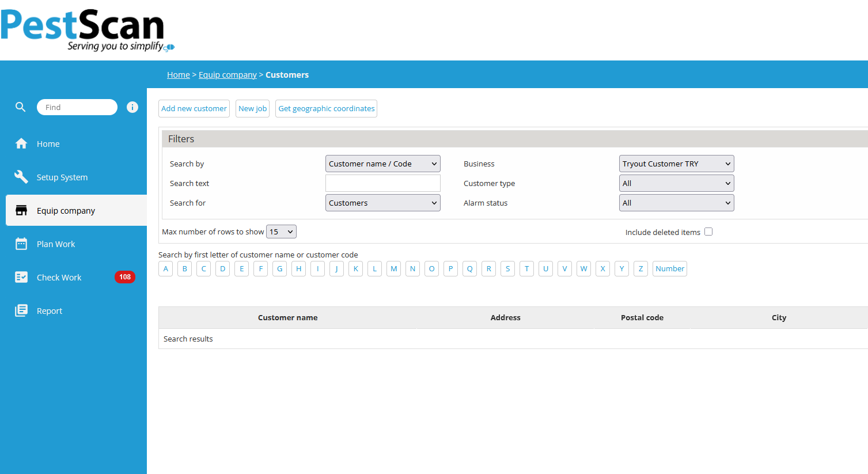868x474 pixels.
Task: Filter customers by letter W
Action: (x=584, y=268)
